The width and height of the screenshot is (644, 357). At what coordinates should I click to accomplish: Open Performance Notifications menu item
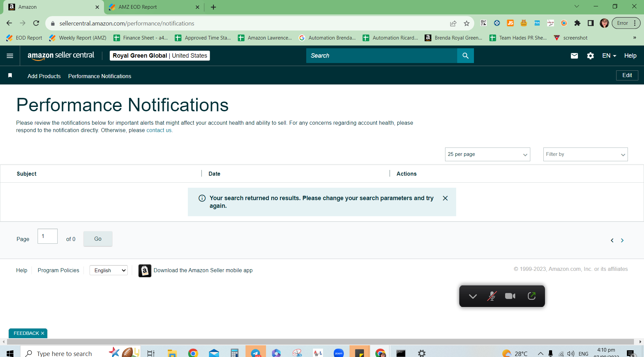point(100,76)
